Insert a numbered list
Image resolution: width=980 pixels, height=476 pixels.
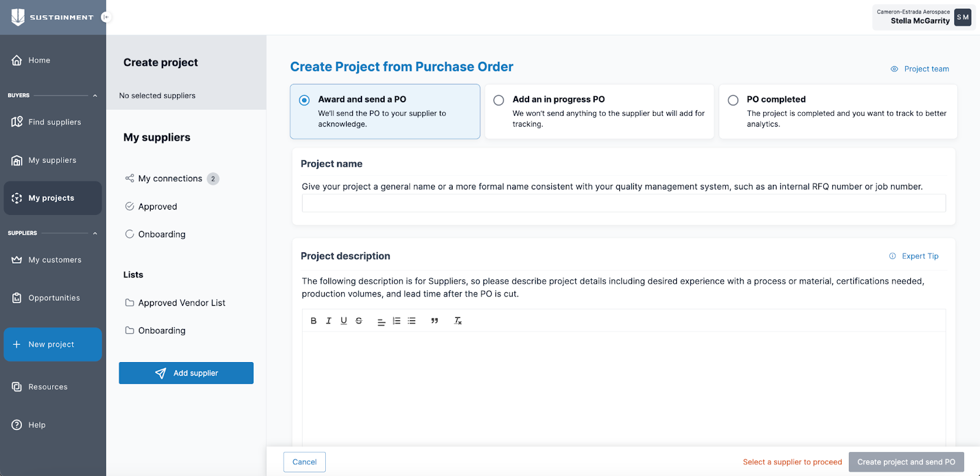click(396, 320)
